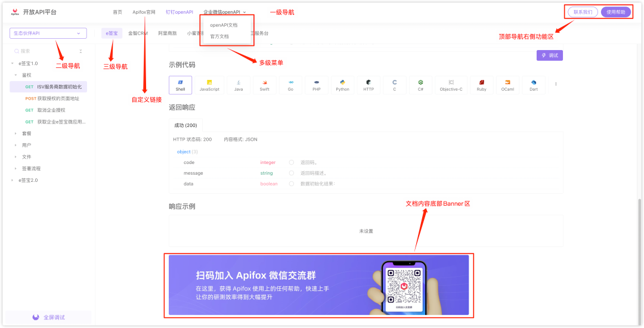
Task: Expand the 套餐 folder
Action: [16, 134]
